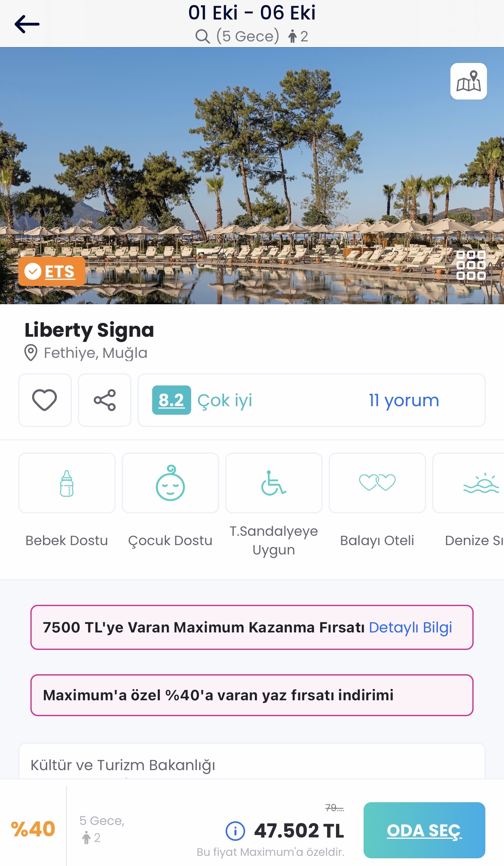Edit search dates 01 Eki - 06 Eki

(252, 13)
